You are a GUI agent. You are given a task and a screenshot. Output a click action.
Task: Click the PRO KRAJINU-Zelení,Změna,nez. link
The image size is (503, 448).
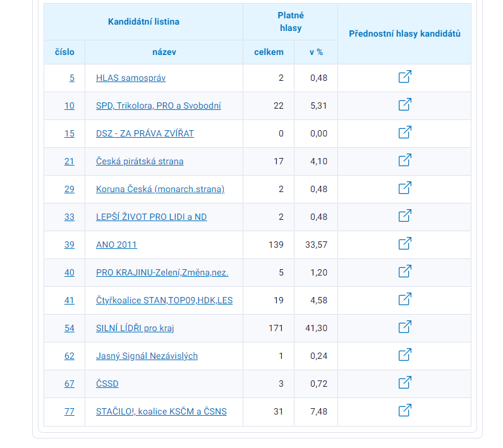(162, 272)
